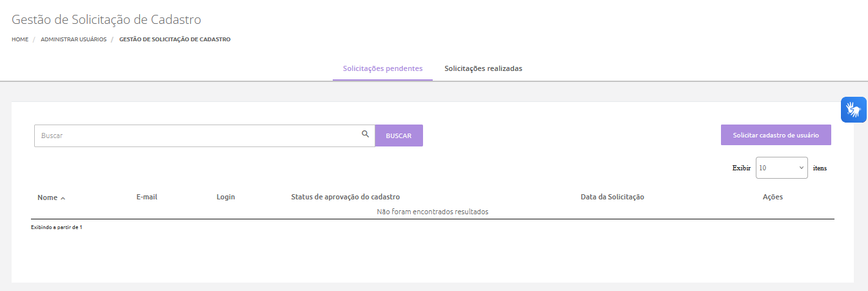
Task: Click the magnifying glass icon in search field
Action: 365,134
